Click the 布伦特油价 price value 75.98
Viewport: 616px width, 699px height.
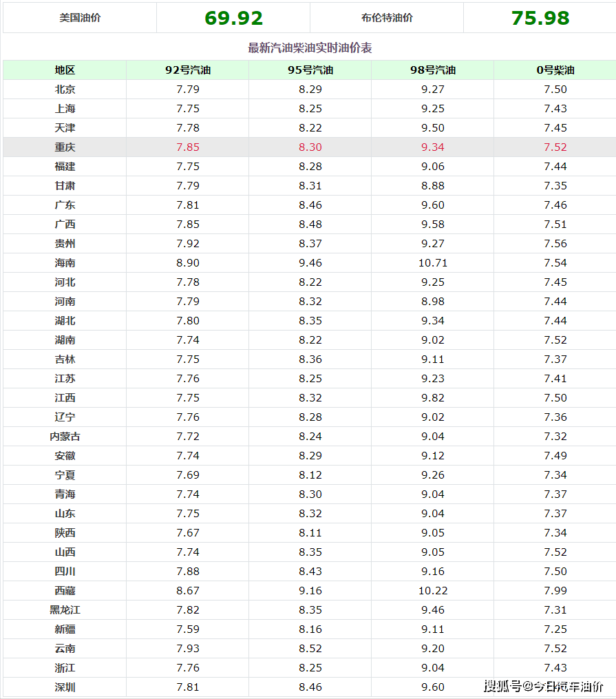point(540,19)
